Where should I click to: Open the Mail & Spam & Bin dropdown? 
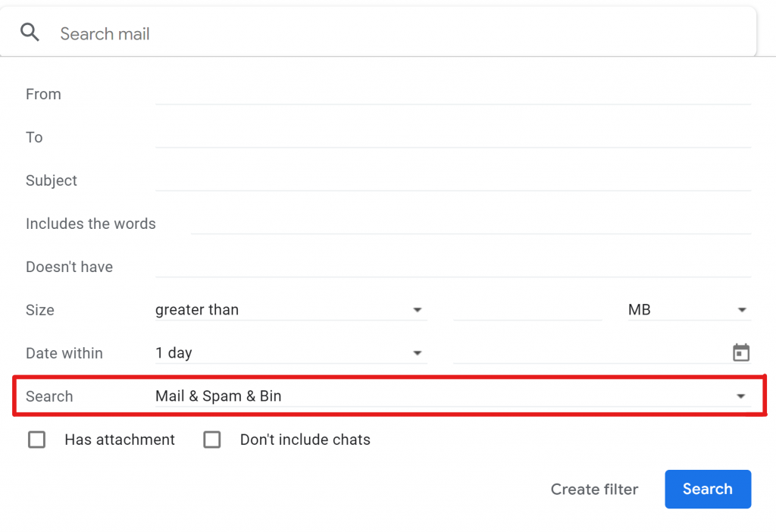(453, 396)
